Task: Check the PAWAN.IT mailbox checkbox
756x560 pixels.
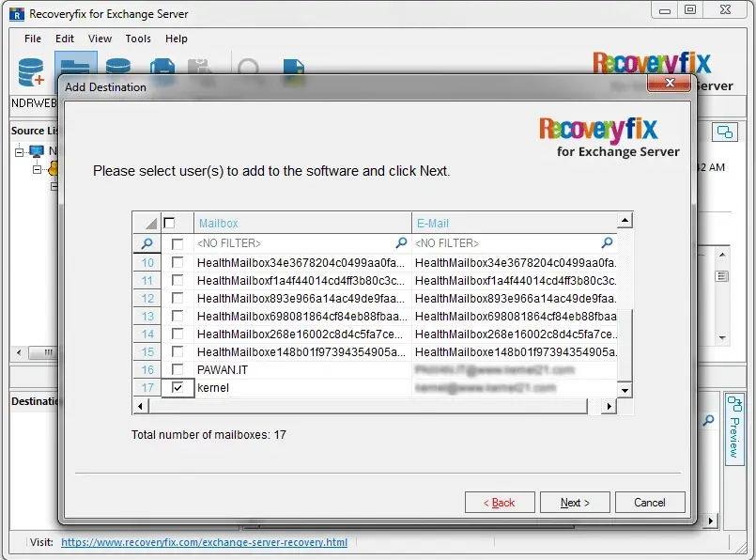Action: point(177,369)
